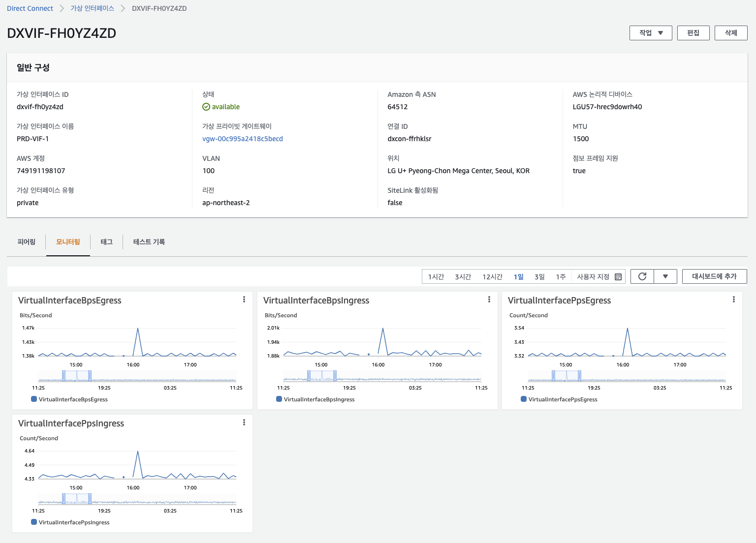Open the vgw-00c995a2418c5becd gateway link
756x543 pixels.
[x=243, y=139]
